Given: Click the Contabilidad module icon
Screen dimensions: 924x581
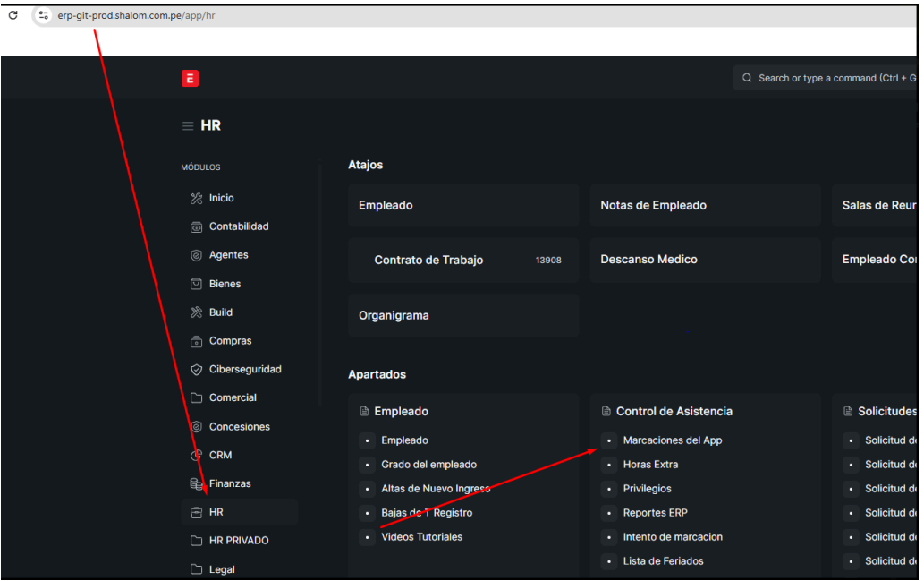Looking at the screenshot, I should click(x=197, y=227).
